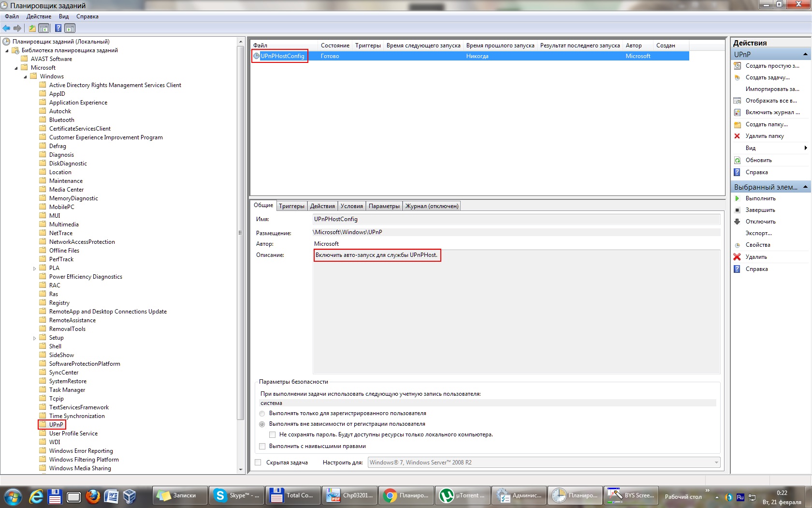
Task: Click the toolbar help question-mark icon
Action: (58, 28)
